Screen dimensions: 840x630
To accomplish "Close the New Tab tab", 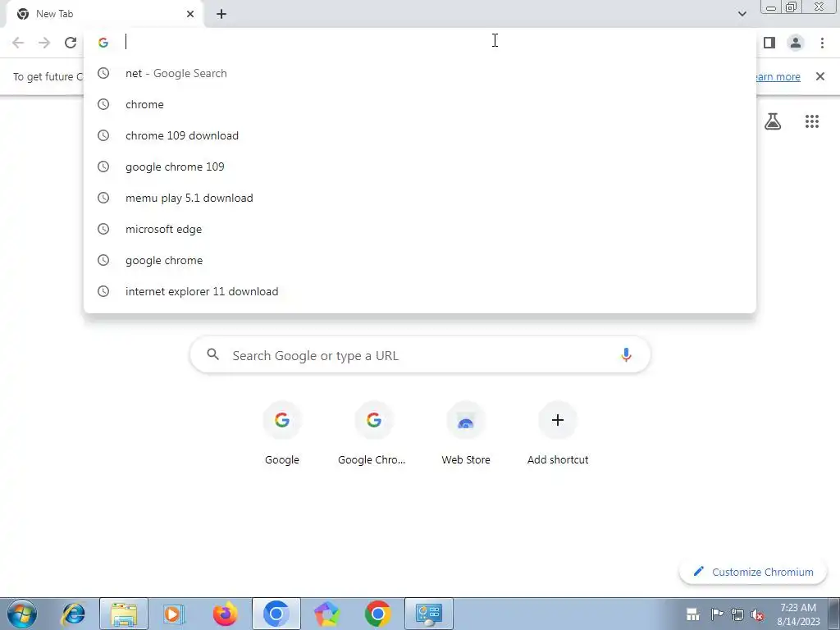I will (x=190, y=14).
